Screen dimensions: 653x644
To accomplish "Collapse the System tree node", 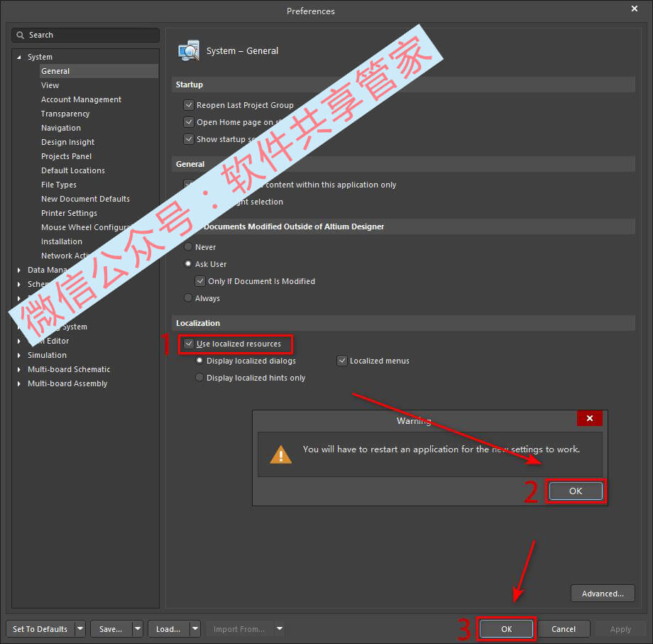I will [18, 57].
